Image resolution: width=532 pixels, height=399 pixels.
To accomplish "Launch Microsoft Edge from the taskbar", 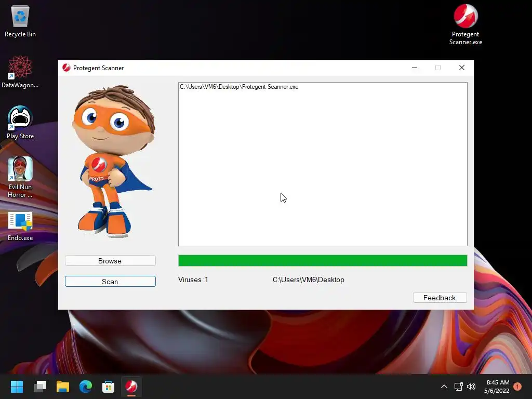I will point(86,387).
